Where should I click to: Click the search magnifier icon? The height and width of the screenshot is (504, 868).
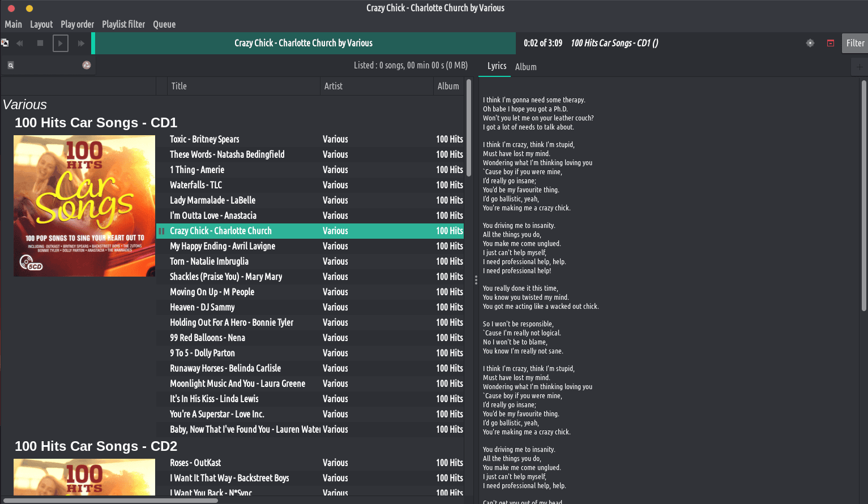[x=11, y=66]
